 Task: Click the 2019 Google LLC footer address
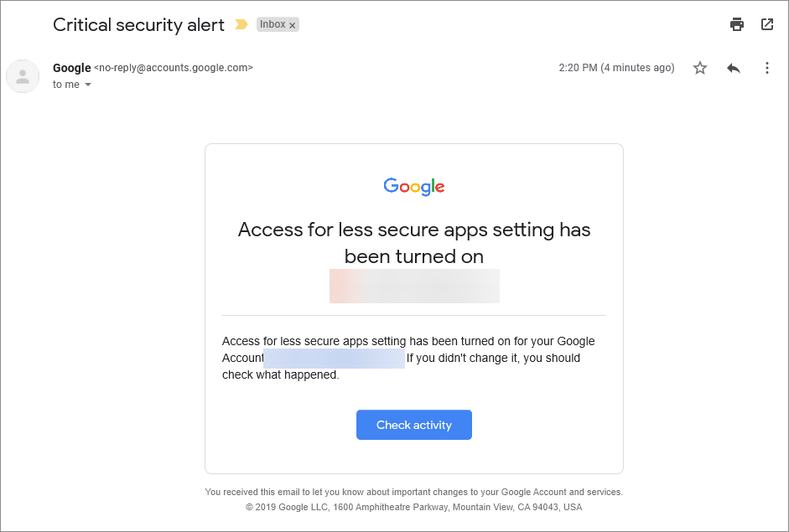pos(414,507)
